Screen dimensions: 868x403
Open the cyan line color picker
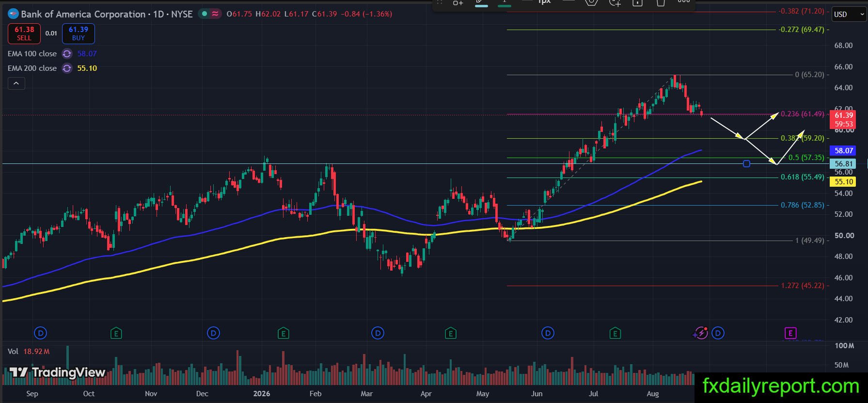[481, 3]
